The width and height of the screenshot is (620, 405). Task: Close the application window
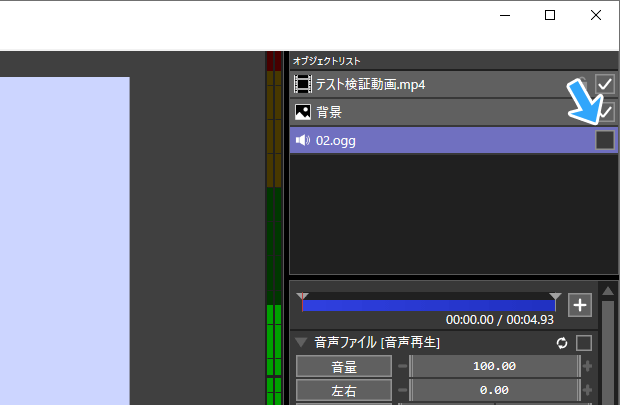point(596,15)
